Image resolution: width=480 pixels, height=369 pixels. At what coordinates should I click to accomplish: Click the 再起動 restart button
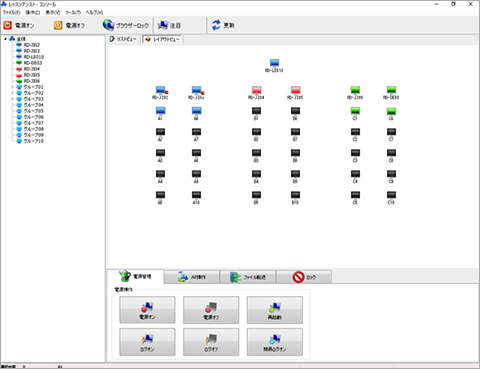click(275, 310)
